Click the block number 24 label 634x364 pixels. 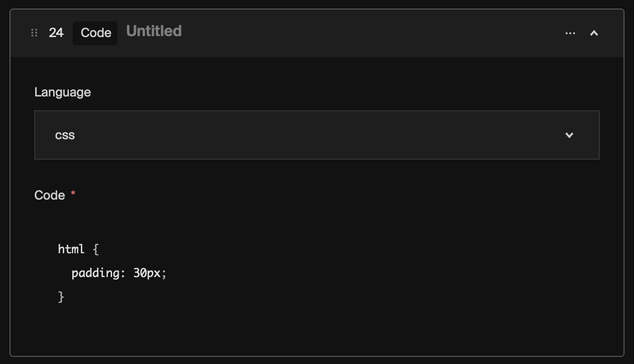coord(56,33)
